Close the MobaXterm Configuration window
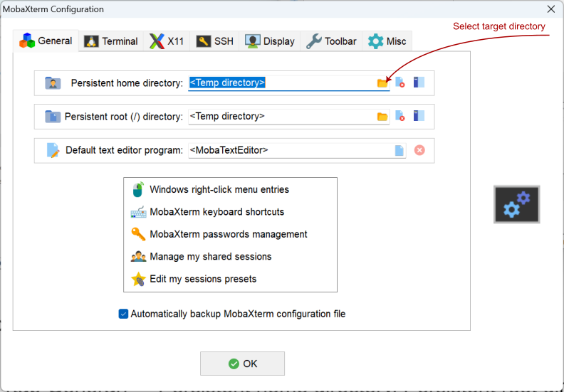This screenshot has width=564, height=392. pos(551,9)
